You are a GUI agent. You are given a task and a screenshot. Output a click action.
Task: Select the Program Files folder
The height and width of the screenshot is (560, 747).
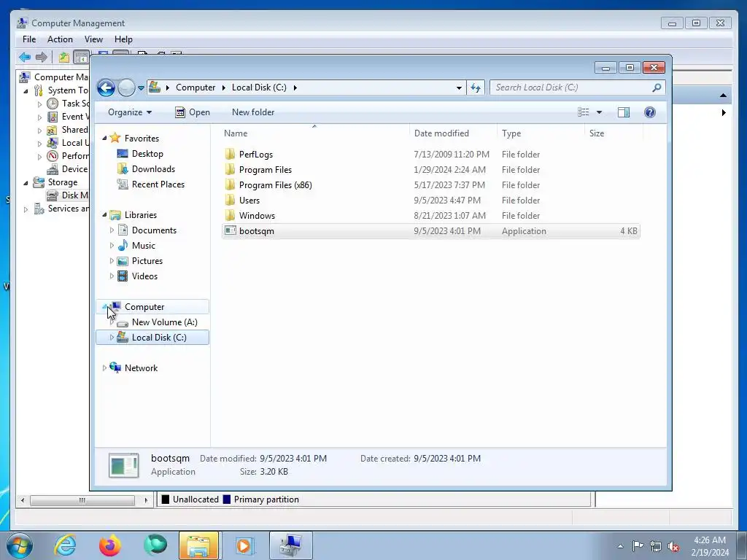266,170
